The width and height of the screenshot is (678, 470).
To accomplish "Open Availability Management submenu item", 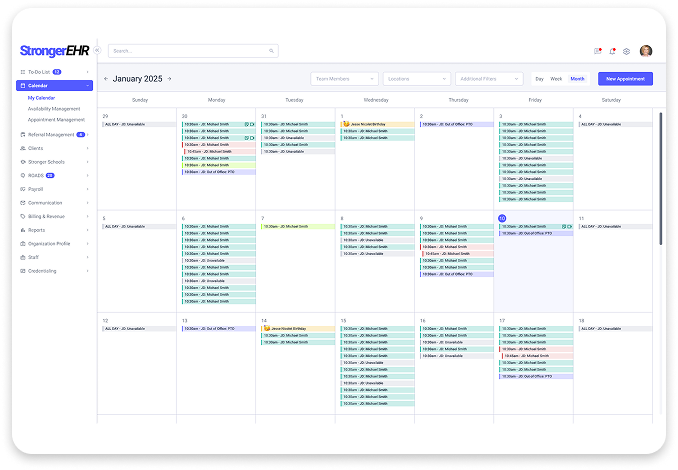I will tap(54, 109).
